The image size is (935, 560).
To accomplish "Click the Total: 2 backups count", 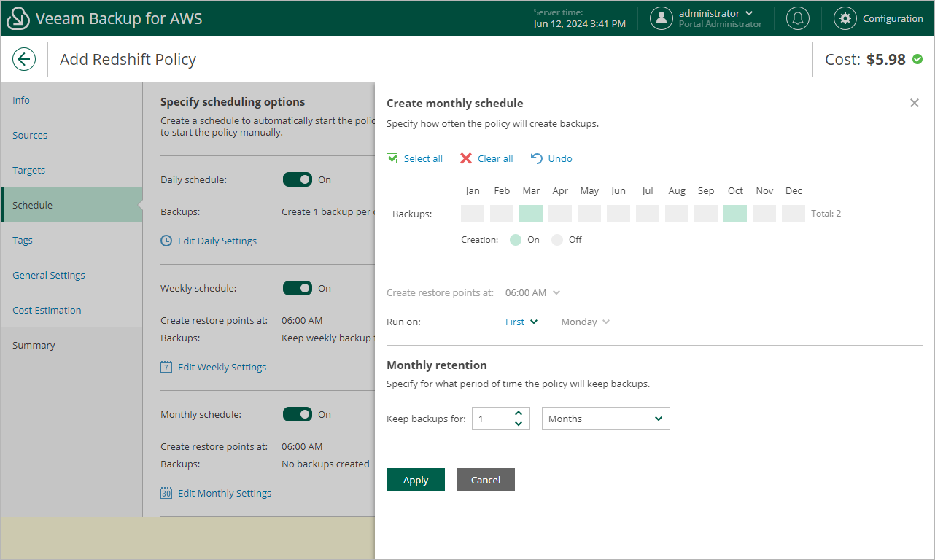I will pyautogui.click(x=826, y=214).
